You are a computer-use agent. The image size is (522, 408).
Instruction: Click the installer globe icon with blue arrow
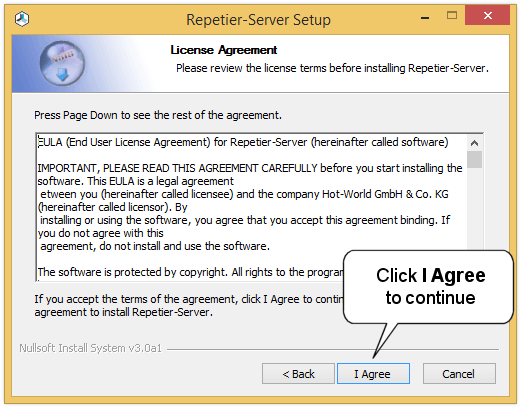click(x=62, y=63)
